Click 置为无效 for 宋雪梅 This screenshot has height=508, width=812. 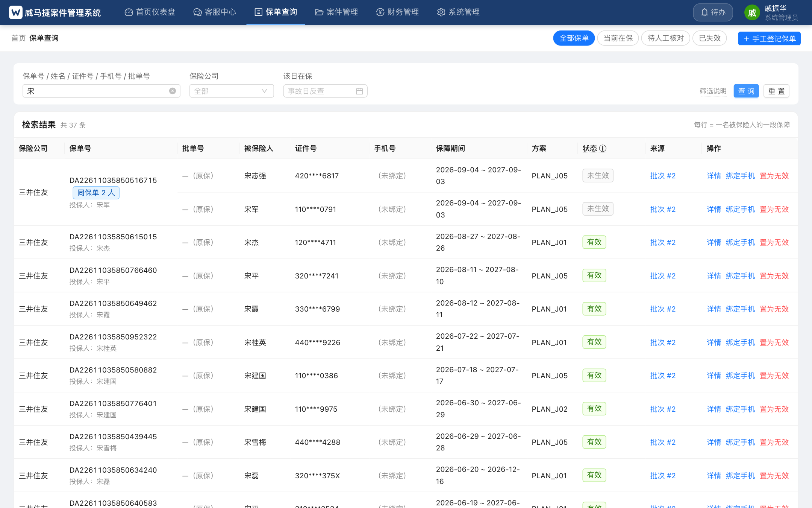(774, 442)
